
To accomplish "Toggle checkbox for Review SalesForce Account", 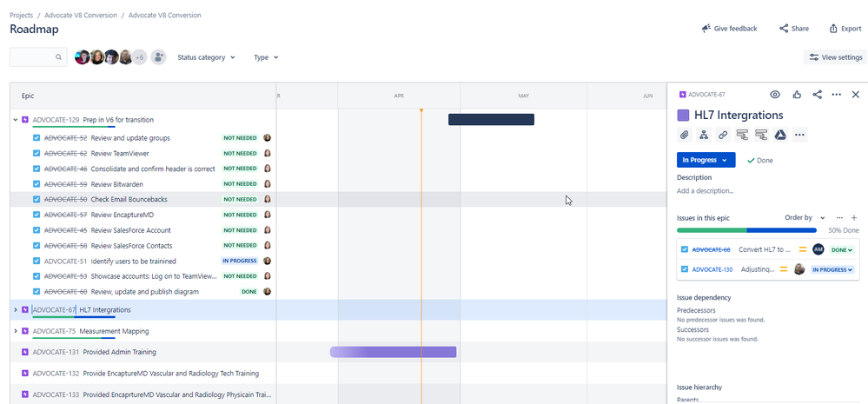I will coord(36,230).
